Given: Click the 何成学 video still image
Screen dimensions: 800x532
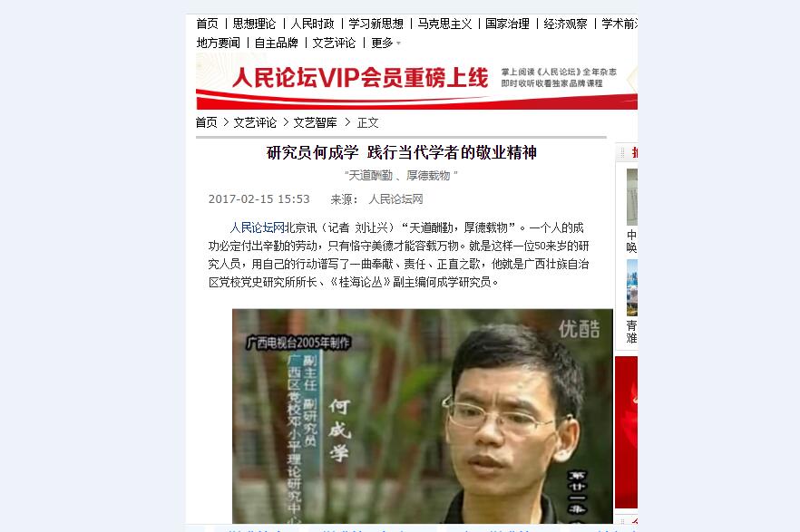Looking at the screenshot, I should pos(423,416).
